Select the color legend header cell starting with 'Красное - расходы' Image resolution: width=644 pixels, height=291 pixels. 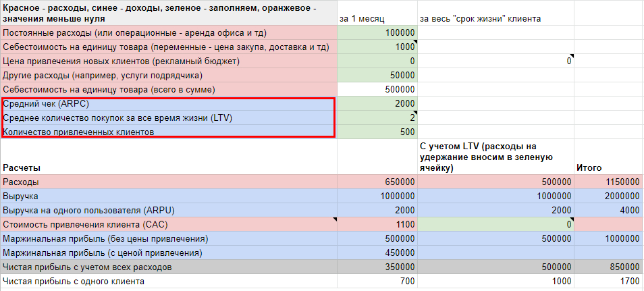coord(168,13)
